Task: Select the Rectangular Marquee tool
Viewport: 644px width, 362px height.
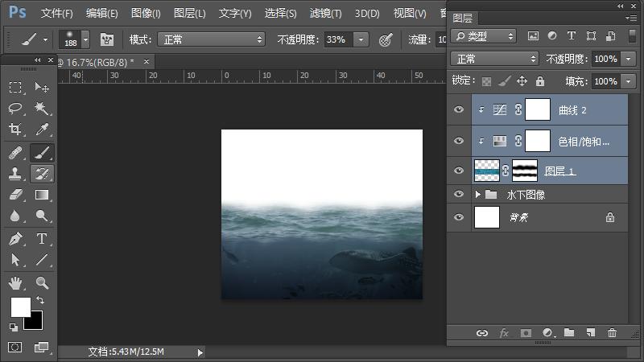Action: click(15, 88)
